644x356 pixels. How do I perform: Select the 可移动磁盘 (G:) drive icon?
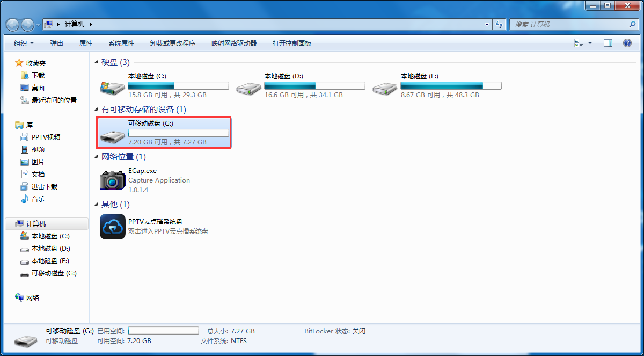click(x=112, y=136)
